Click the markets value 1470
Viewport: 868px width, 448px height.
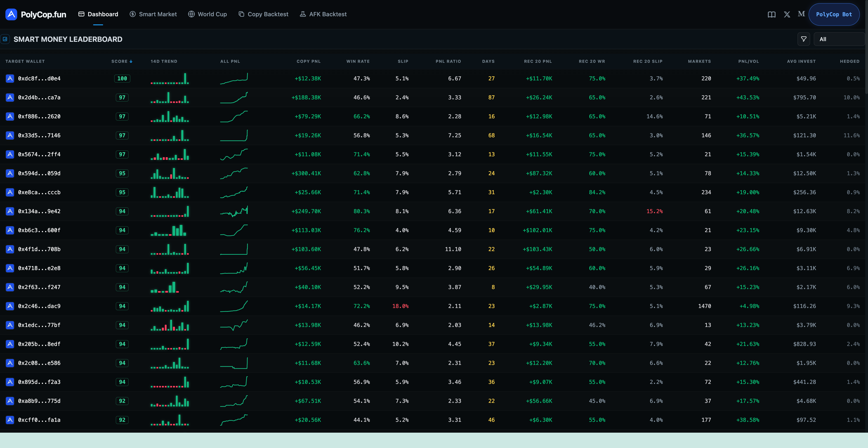[x=704, y=306]
